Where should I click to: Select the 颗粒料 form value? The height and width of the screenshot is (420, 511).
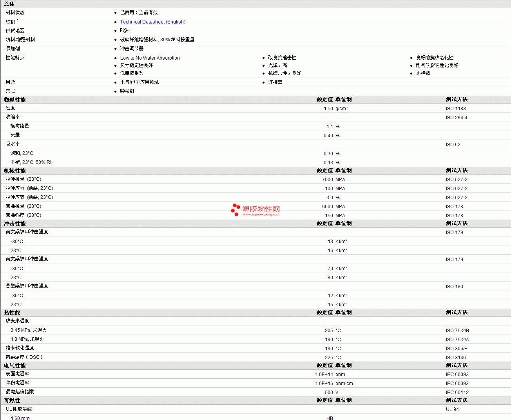127,91
